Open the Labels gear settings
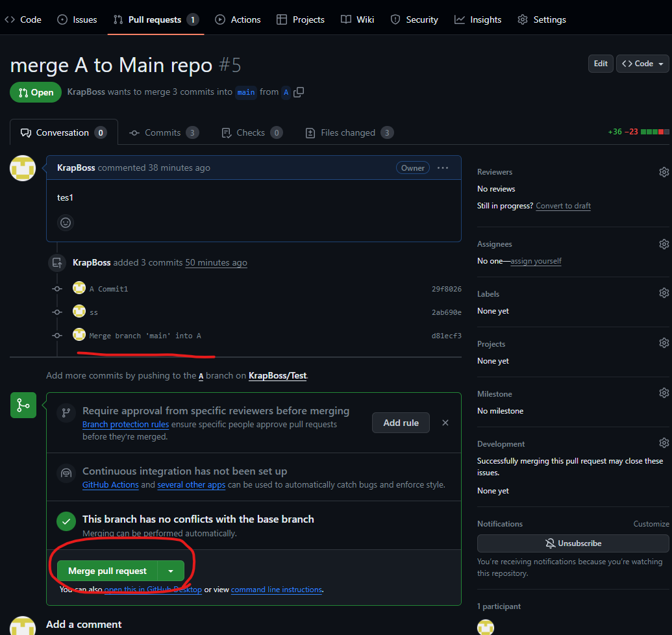The image size is (672, 635). [x=664, y=293]
